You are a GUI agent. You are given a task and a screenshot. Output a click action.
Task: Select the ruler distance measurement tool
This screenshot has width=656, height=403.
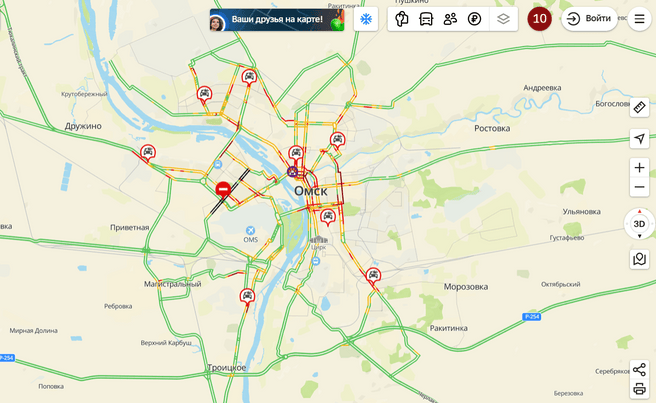tap(639, 108)
